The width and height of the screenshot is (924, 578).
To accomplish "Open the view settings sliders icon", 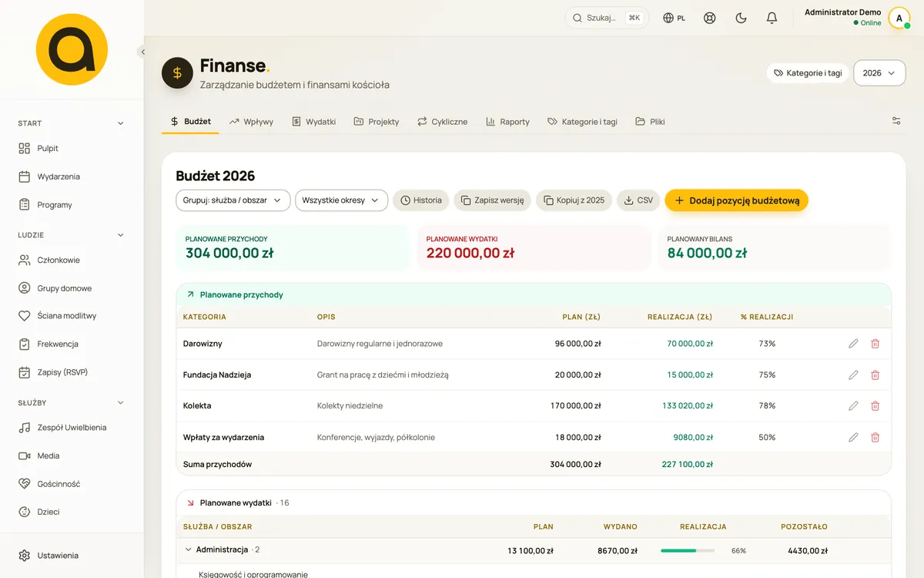I will point(896,121).
